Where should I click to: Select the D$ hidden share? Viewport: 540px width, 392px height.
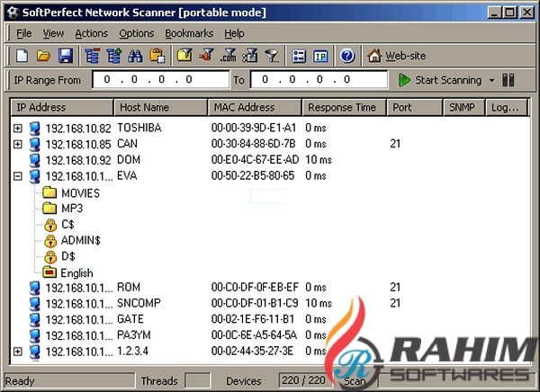point(67,256)
